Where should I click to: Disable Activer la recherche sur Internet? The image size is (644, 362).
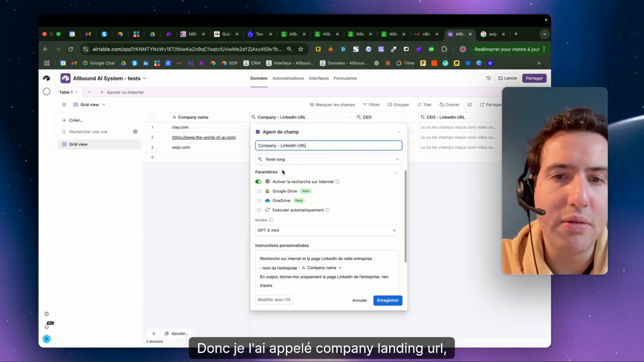(x=259, y=182)
